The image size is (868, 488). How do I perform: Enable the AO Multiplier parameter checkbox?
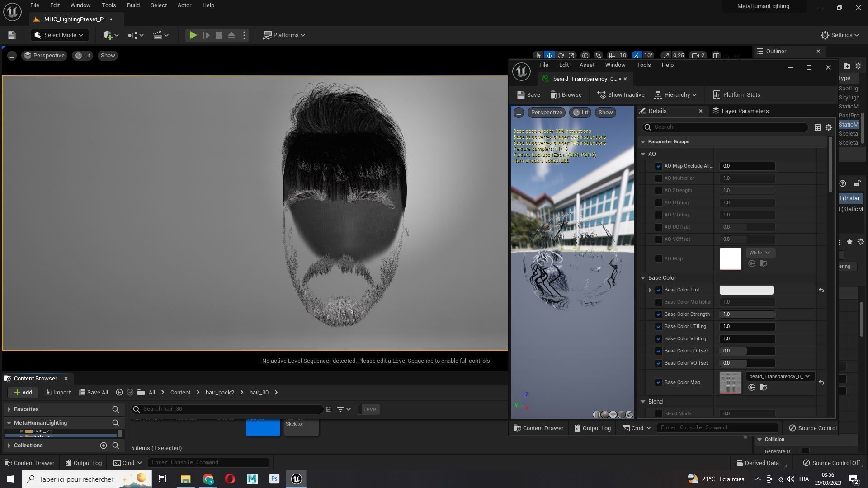click(658, 178)
